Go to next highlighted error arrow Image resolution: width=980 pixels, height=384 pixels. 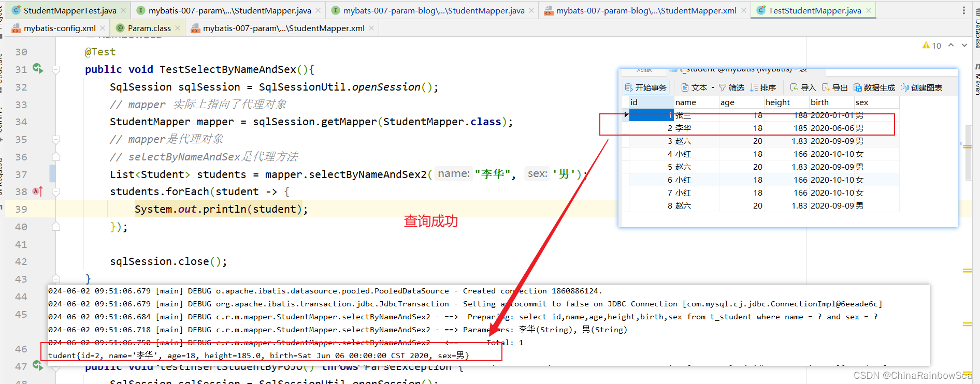(964, 45)
